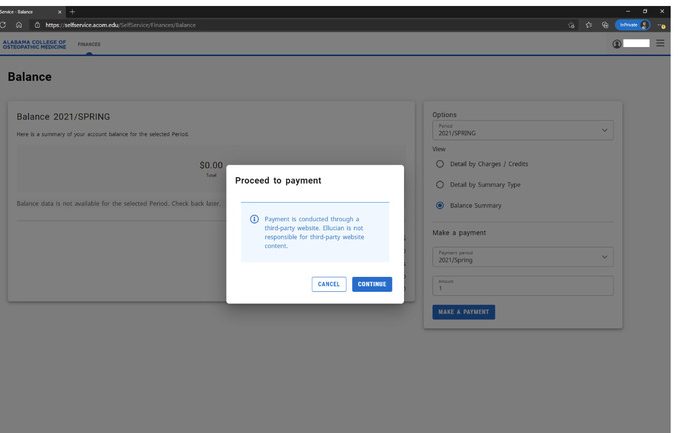This screenshot has height=433, width=700.
Task: Open the hamburger menu icon
Action: (660, 44)
